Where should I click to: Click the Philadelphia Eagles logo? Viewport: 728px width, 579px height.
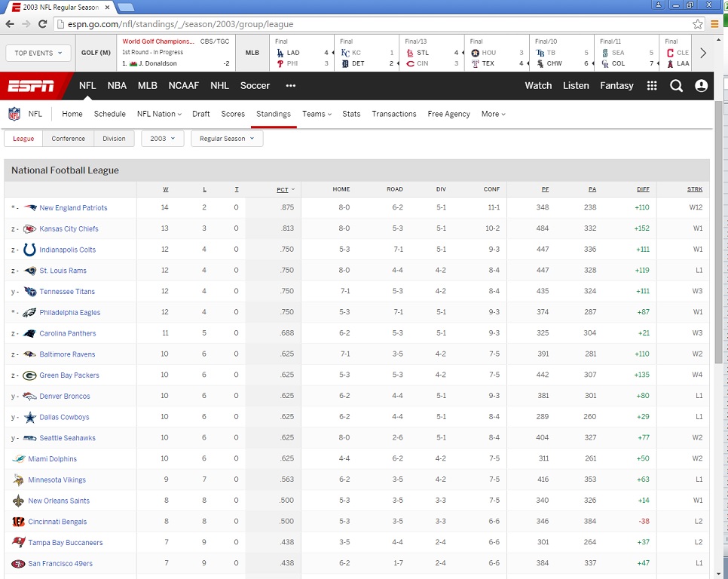pos(29,312)
